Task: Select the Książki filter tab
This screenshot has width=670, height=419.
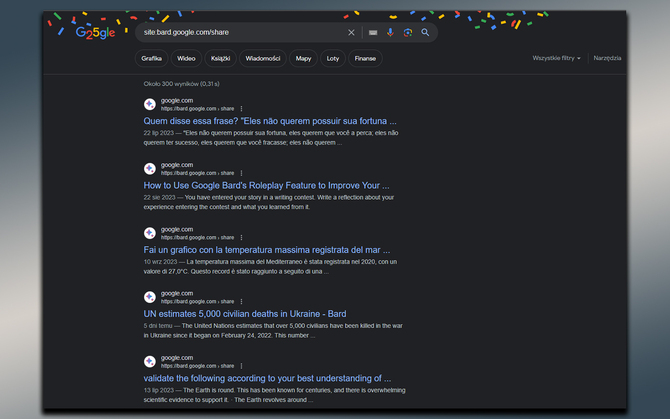Action: [x=220, y=59]
